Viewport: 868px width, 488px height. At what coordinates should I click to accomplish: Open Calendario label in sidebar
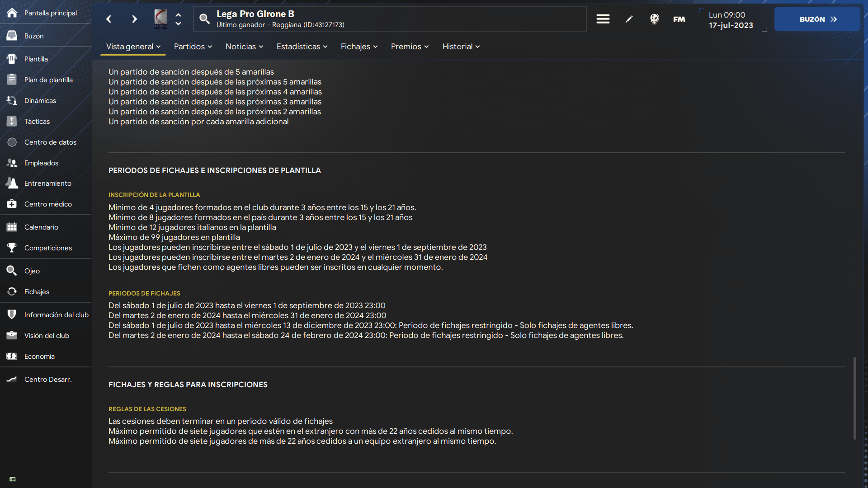pos(41,227)
